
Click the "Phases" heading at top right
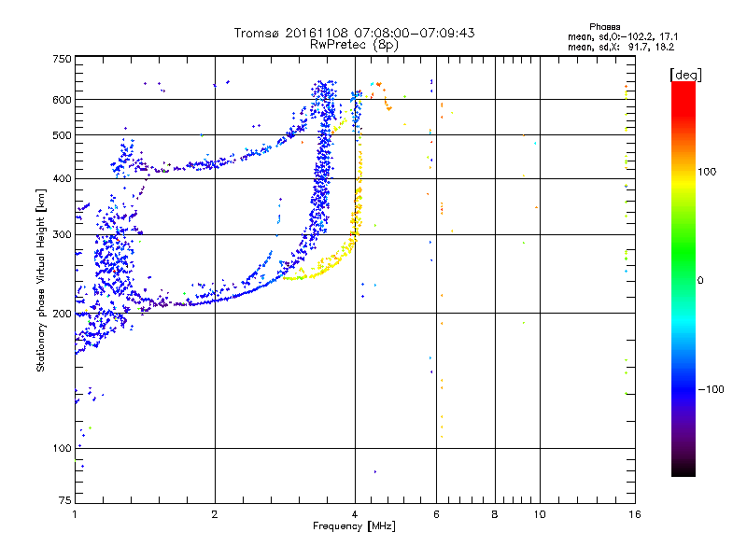[604, 27]
